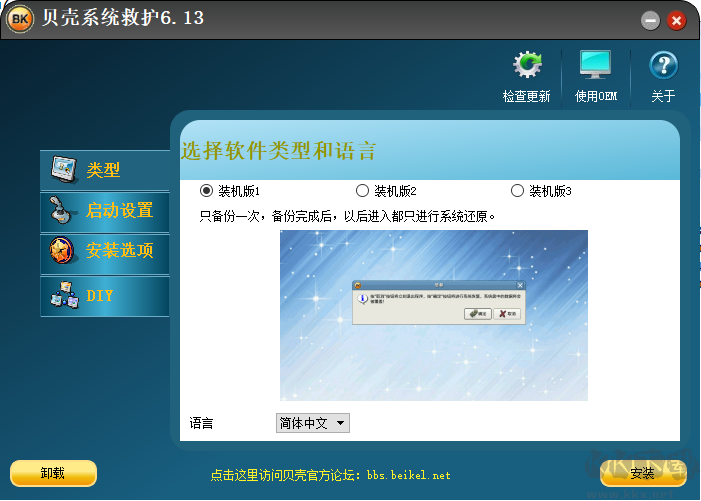
Task: Open the 使用OEM monitor icon
Action: point(595,65)
